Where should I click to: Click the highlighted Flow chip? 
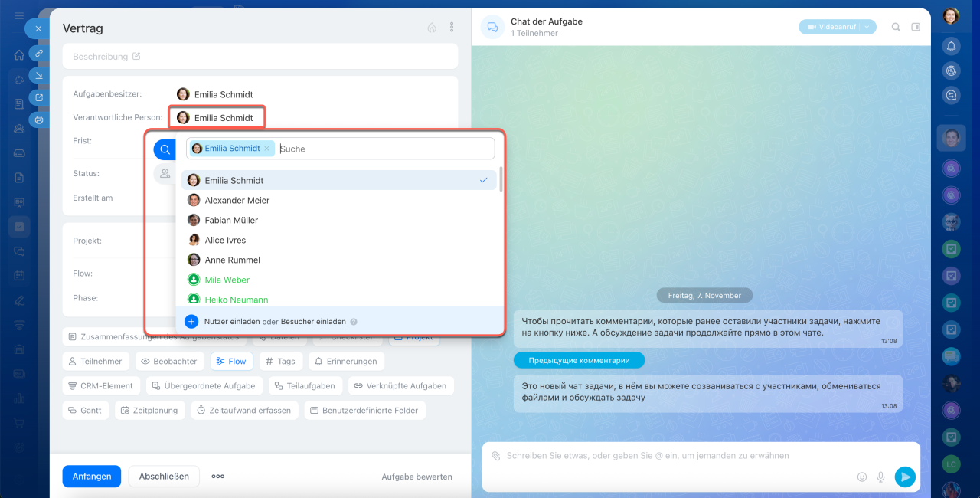tap(231, 361)
